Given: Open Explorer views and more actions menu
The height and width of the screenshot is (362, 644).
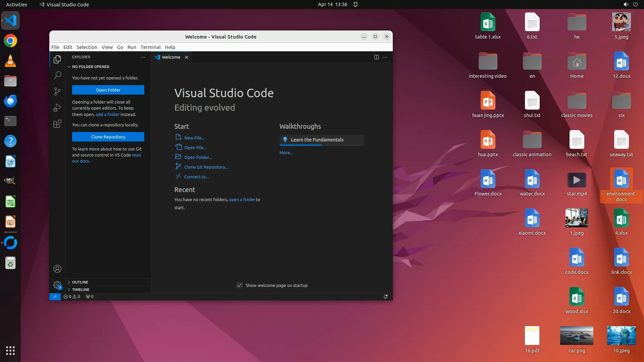Looking at the screenshot, I should 143,57.
